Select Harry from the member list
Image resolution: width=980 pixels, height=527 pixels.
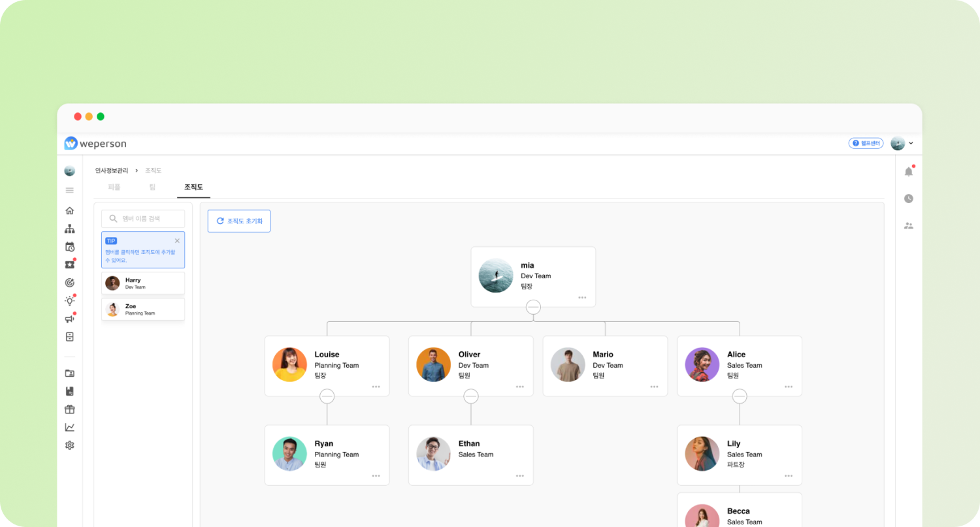pos(143,283)
